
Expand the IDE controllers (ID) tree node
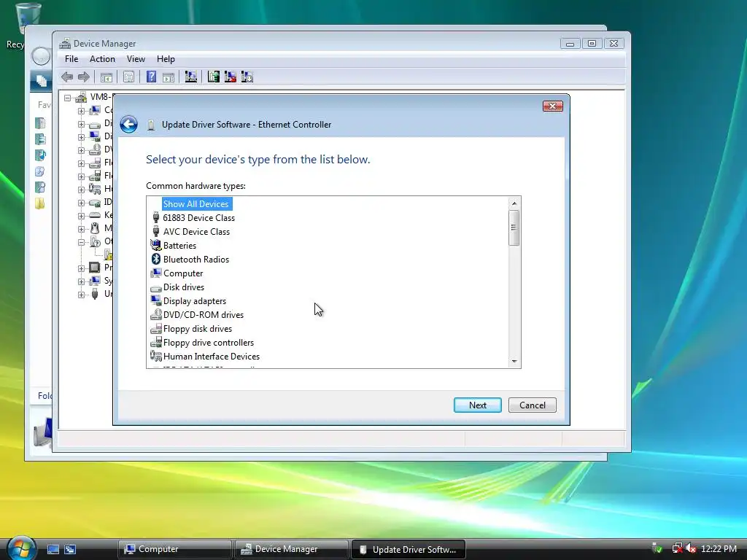click(81, 203)
